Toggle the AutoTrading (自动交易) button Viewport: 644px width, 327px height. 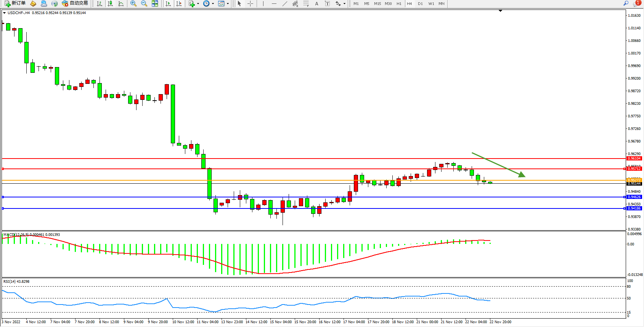[75, 3]
